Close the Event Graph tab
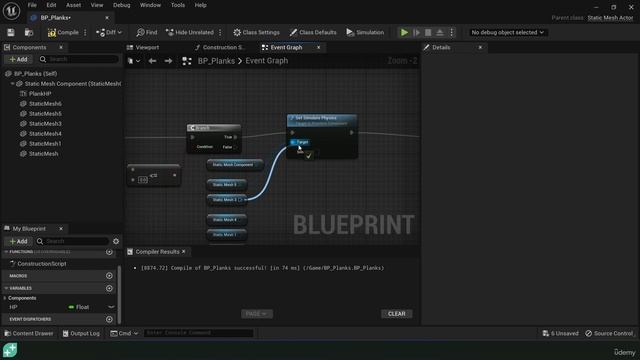The image size is (640, 360). (x=318, y=47)
